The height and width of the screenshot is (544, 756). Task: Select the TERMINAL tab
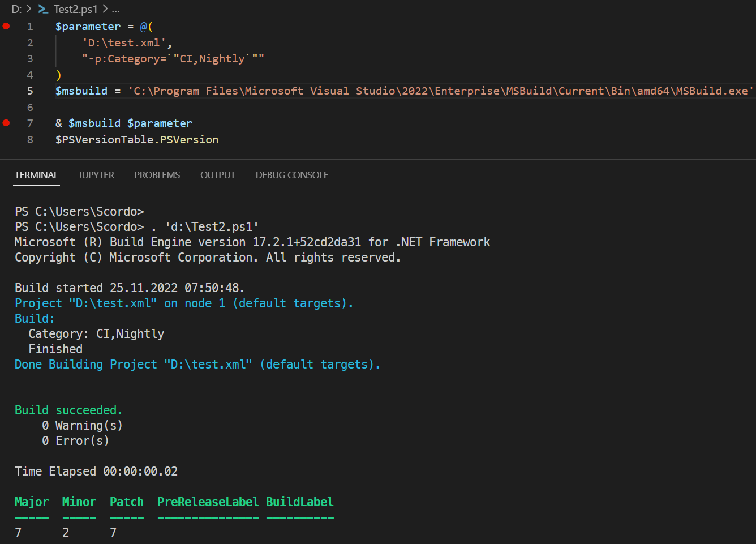[36, 175]
